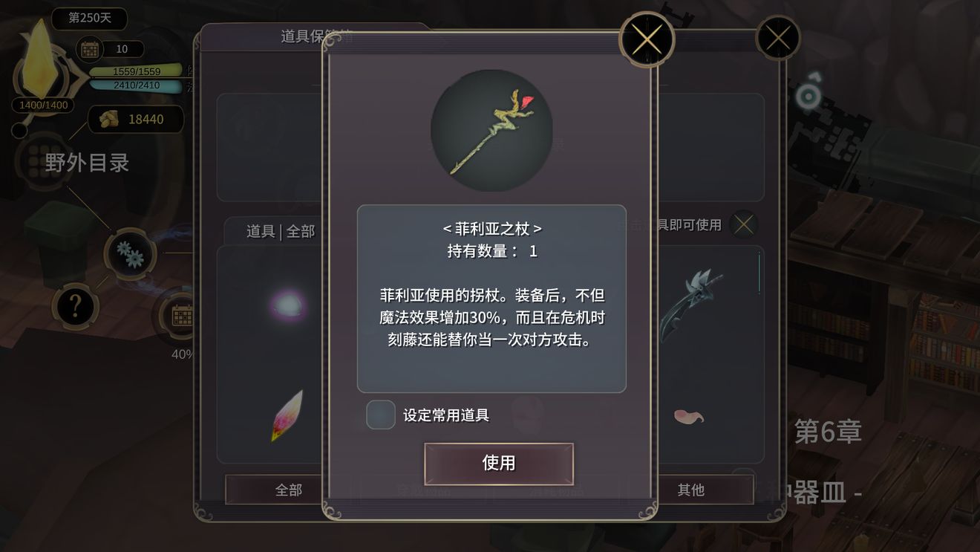The image size is (980, 552).
Task: Select the pink petal item
Action: [689, 417]
